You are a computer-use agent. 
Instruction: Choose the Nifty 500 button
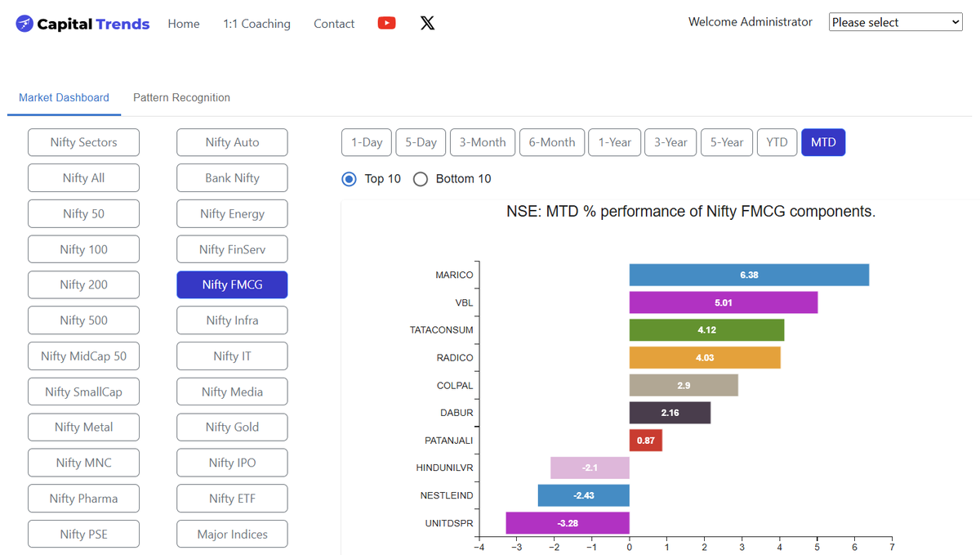click(x=83, y=320)
